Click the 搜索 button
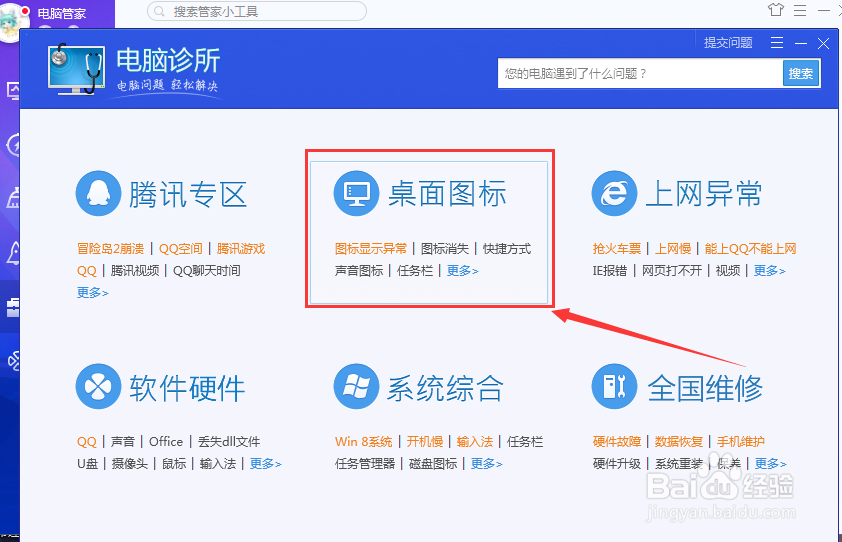The height and width of the screenshot is (542, 842). (801, 73)
